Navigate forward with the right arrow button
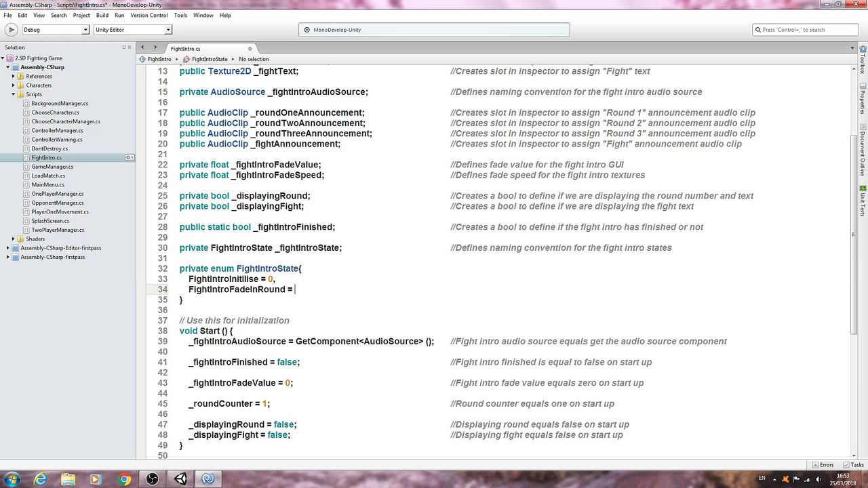This screenshot has height=488, width=868. click(x=155, y=47)
